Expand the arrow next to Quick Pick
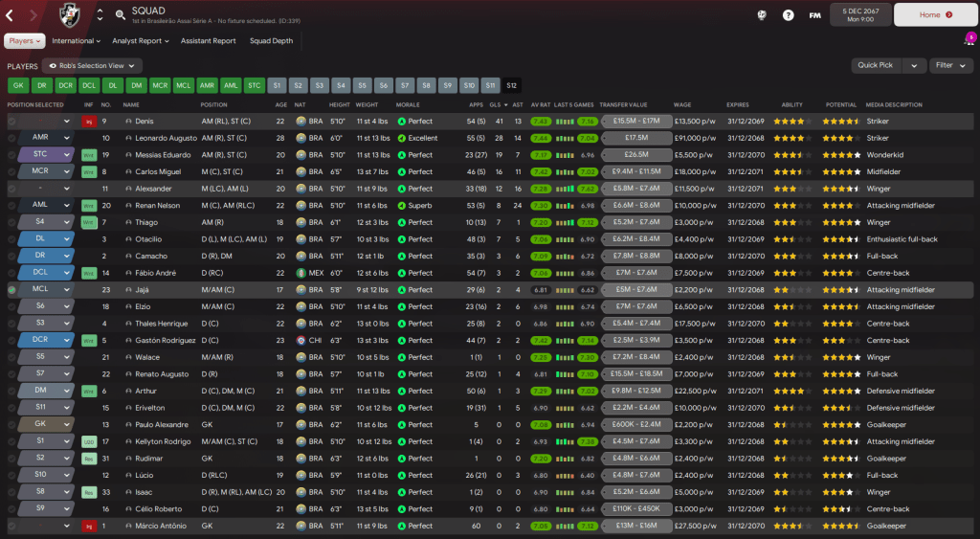Screen dimensions: 980x539 [x=915, y=66]
